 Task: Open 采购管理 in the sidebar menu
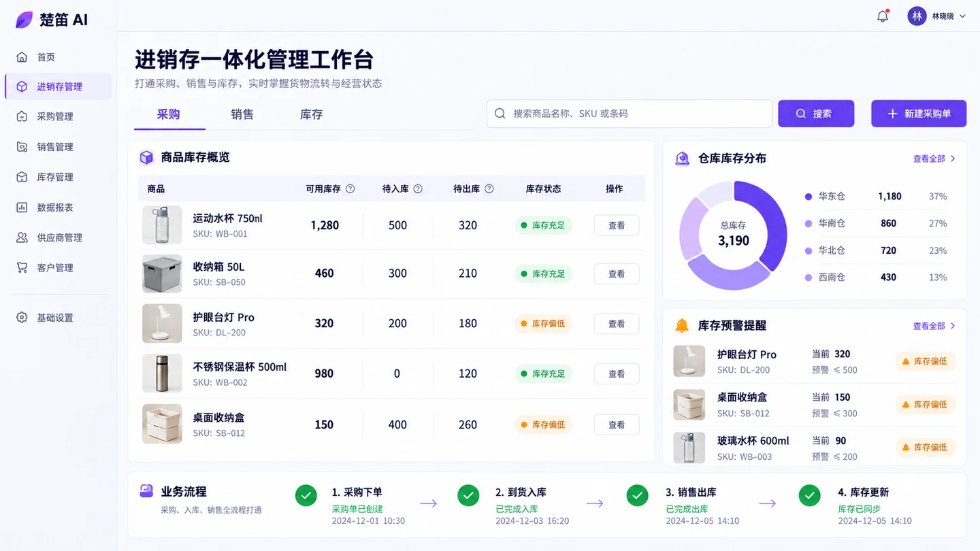pyautogui.click(x=58, y=116)
